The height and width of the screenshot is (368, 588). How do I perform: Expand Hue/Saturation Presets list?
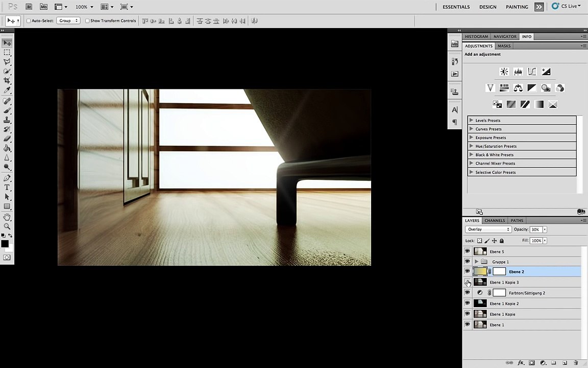[x=472, y=146]
